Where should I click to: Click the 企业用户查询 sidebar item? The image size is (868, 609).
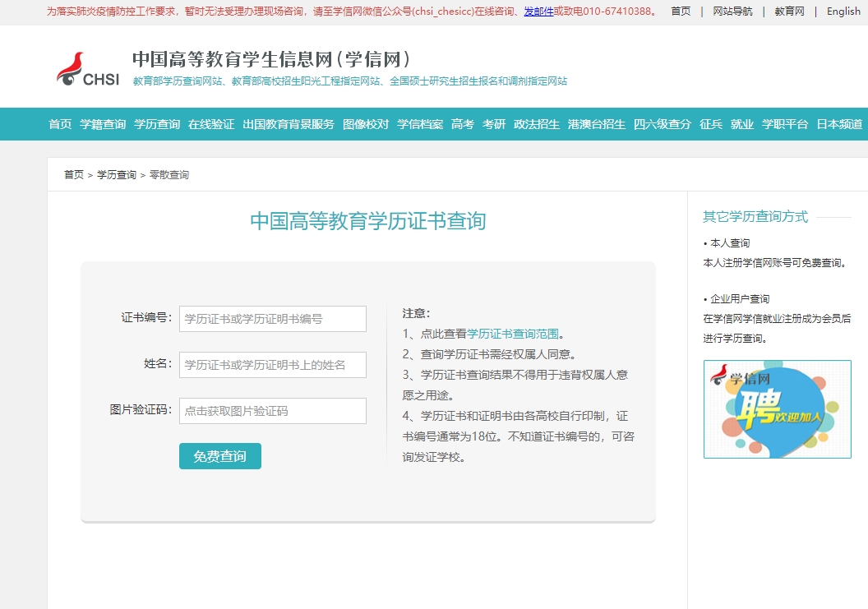[x=740, y=299]
